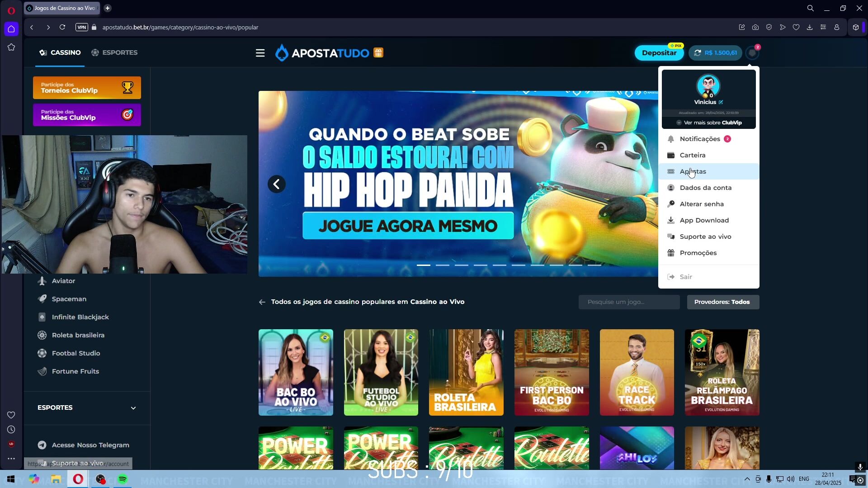Open the user avatar profile button
The height and width of the screenshot is (488, 868).
pos(752,53)
